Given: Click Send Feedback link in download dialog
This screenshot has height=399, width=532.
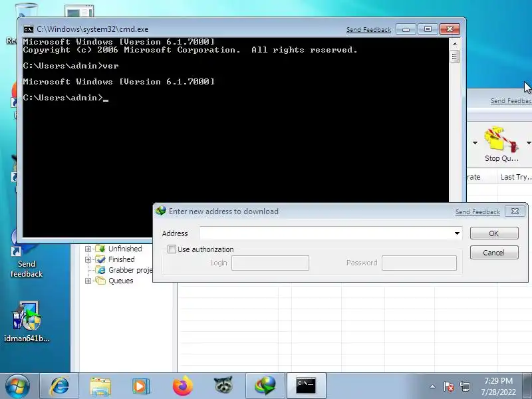Looking at the screenshot, I should 477,212.
